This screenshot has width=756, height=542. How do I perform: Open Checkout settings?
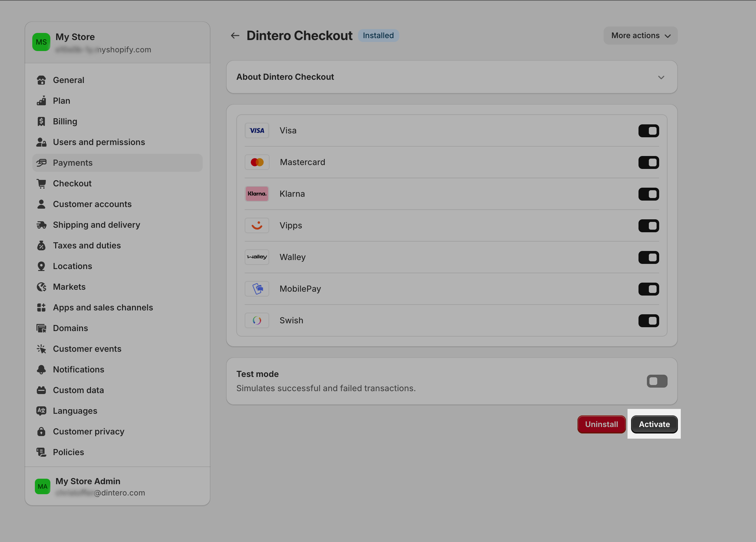coord(117,183)
